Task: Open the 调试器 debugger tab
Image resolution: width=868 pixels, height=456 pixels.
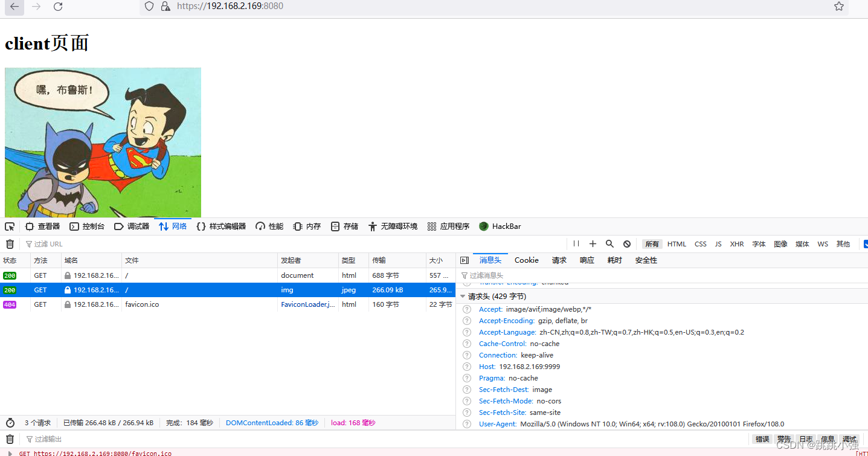Action: click(x=131, y=226)
